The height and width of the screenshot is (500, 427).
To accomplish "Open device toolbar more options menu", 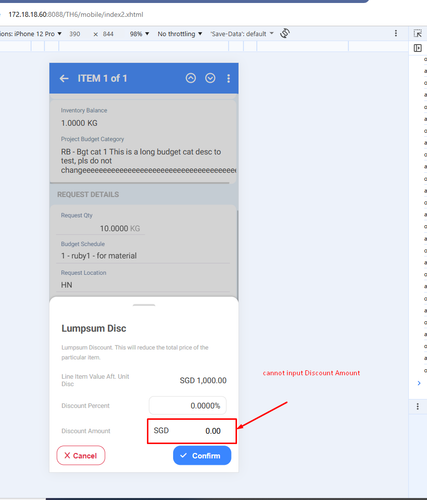I will (396, 33).
